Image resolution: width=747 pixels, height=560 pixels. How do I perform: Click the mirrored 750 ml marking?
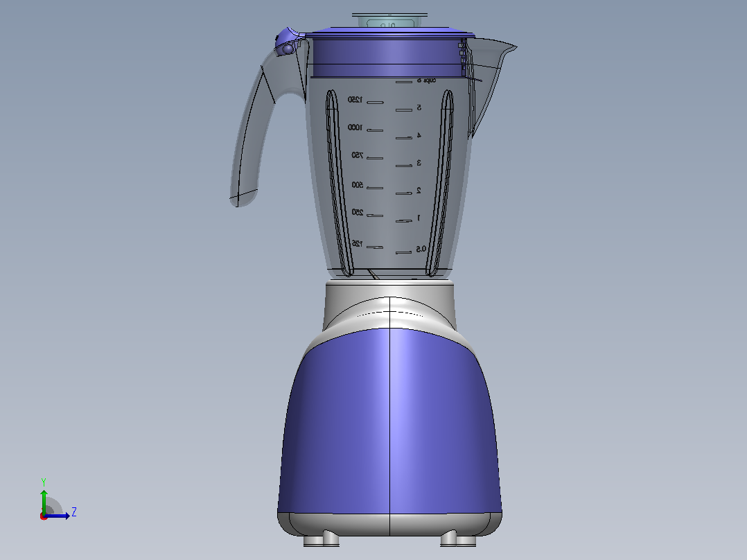358,155
